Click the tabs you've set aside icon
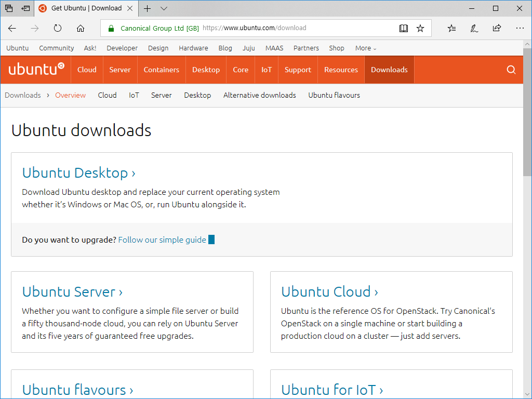532x399 pixels. tap(9, 8)
